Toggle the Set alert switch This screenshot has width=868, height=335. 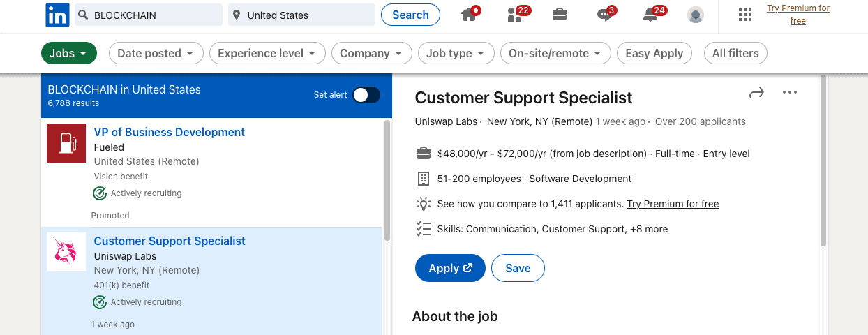(366, 95)
